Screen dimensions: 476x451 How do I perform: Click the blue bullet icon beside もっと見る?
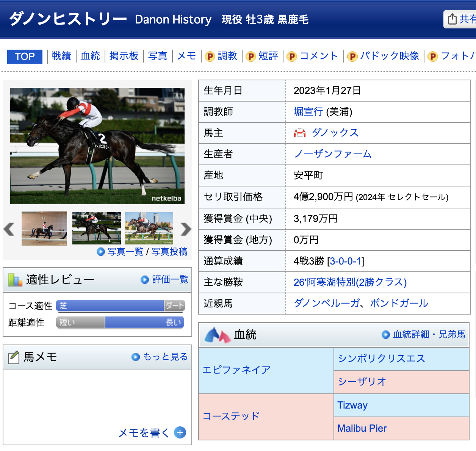click(x=136, y=357)
